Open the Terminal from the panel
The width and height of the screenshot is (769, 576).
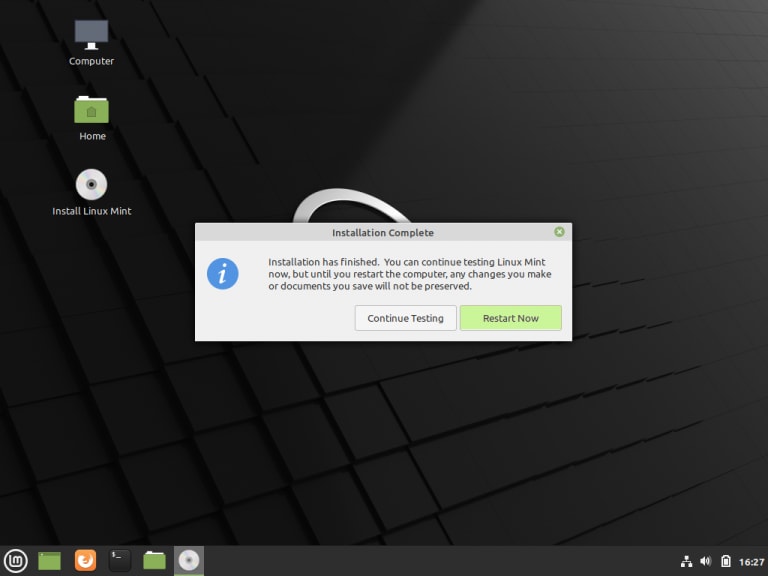(x=119, y=560)
